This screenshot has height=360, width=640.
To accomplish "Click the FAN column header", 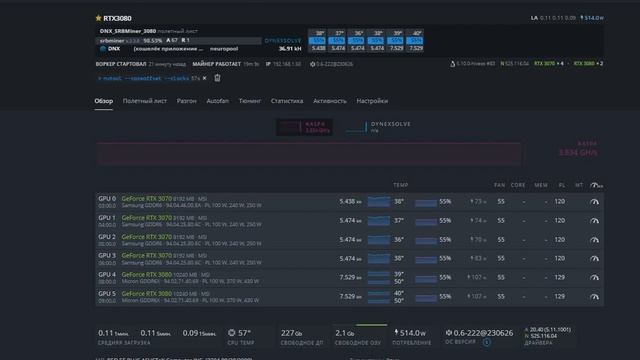I will coord(499,185).
